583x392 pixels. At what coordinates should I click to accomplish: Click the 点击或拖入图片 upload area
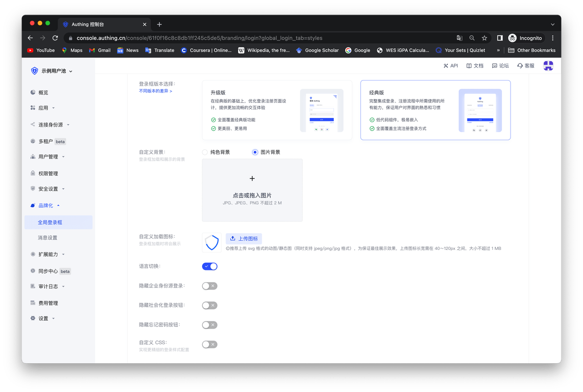pyautogui.click(x=252, y=190)
